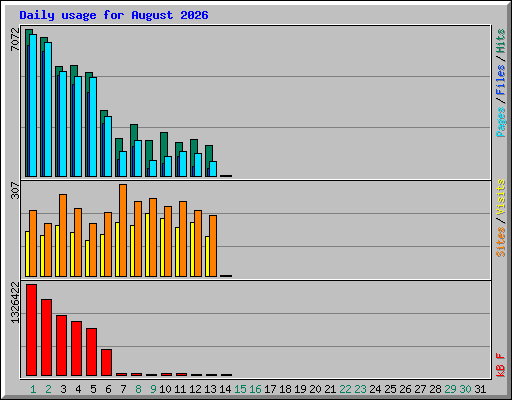Click day 2 on the x-axis
The width and height of the screenshot is (512, 400).
(x=48, y=389)
